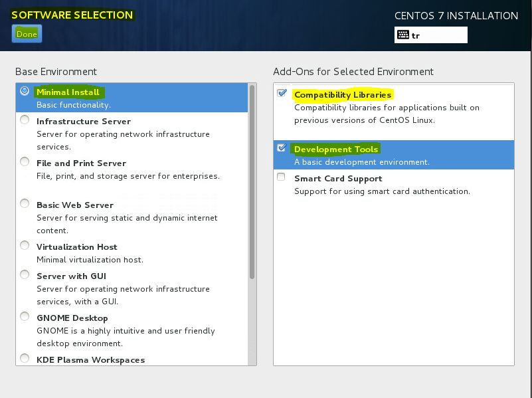Select File and Print Server radio button

pyautogui.click(x=25, y=161)
